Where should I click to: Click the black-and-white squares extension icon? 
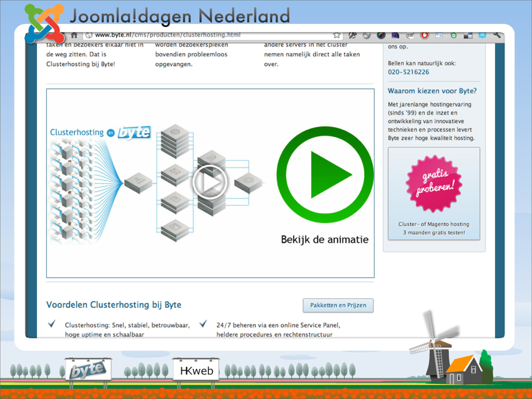(468, 35)
